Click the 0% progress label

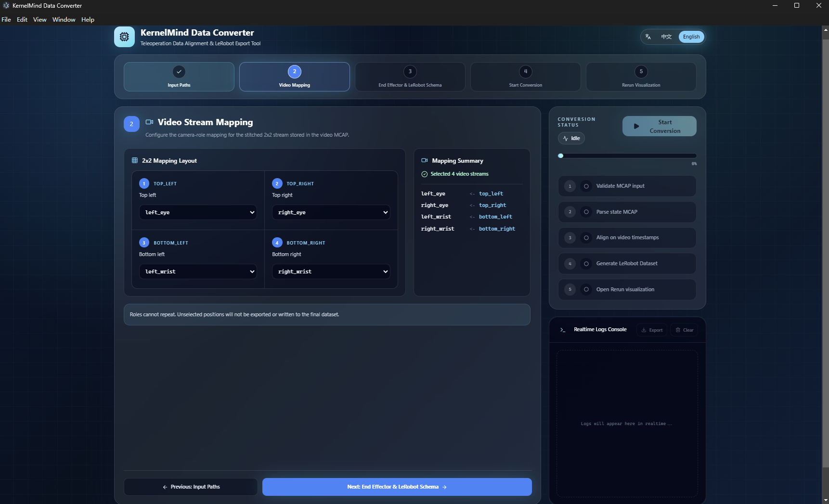[x=694, y=164]
